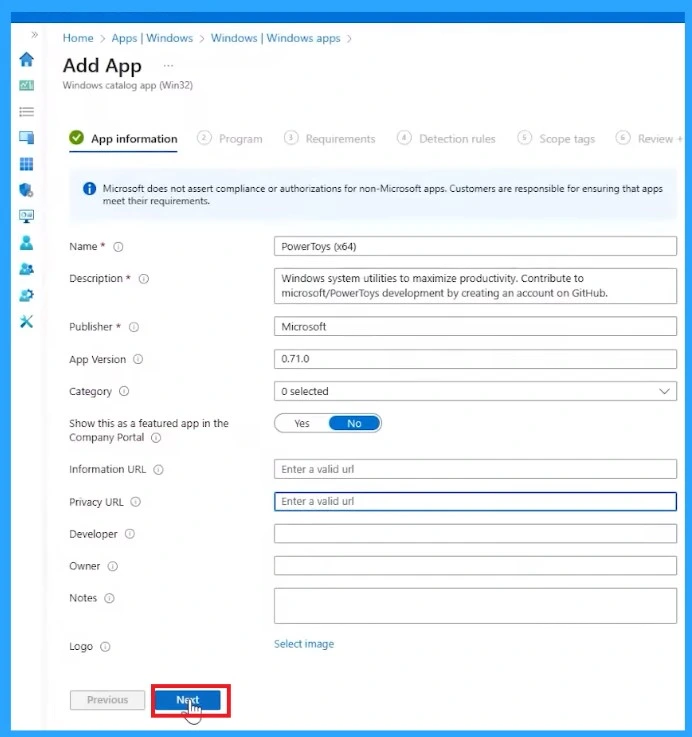Click the Notes text area

[x=475, y=606]
